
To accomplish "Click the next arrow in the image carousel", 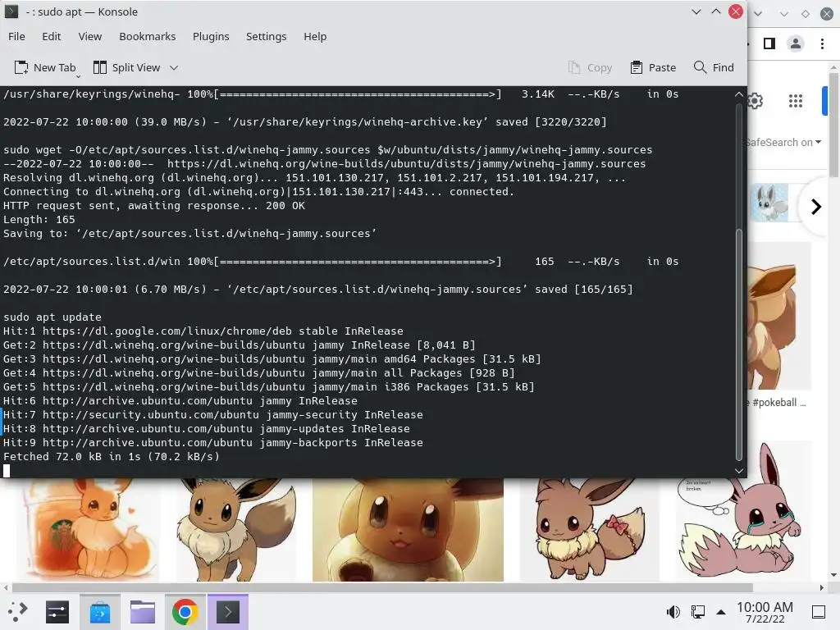I will point(816,207).
